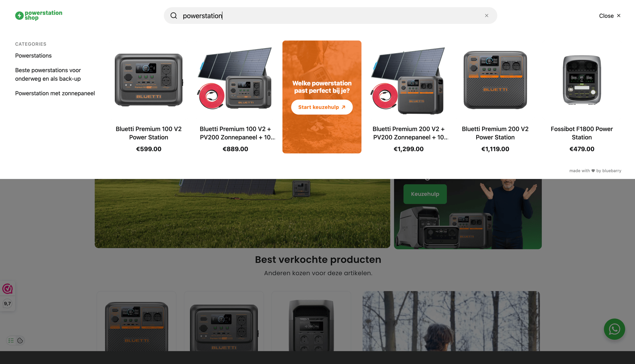Viewport: 635px width, 364px height.
Task: Open the Powerstations category
Action: pyautogui.click(x=33, y=55)
